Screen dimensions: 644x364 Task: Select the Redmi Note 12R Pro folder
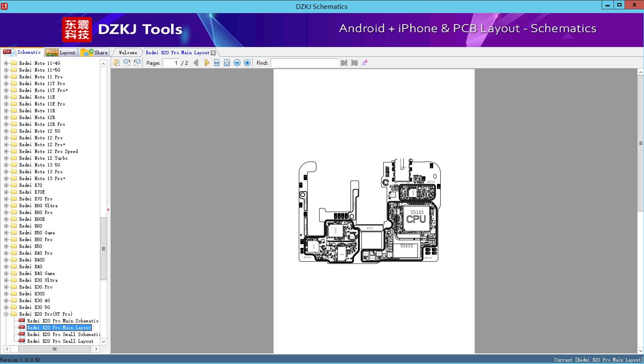tap(42, 124)
